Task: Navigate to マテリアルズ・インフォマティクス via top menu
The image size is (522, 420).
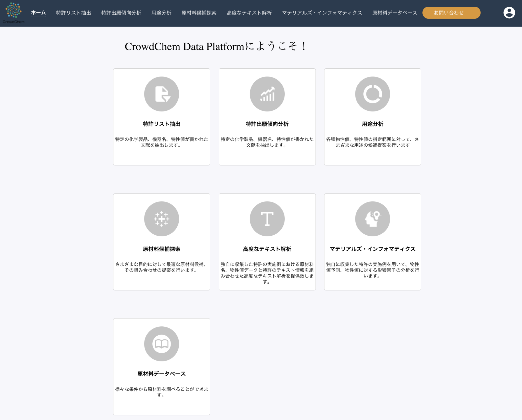Action: click(322, 13)
